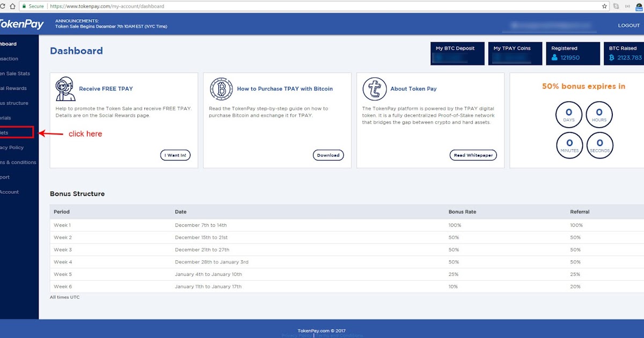The width and height of the screenshot is (644, 338).
Task: Open Dashboard in the sidebar
Action: (9, 44)
